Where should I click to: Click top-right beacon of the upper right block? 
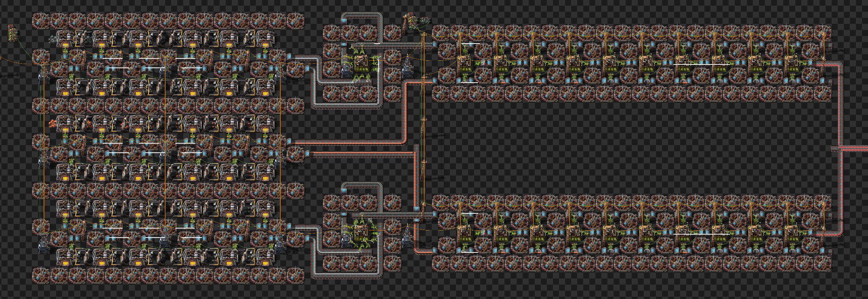coord(822,33)
